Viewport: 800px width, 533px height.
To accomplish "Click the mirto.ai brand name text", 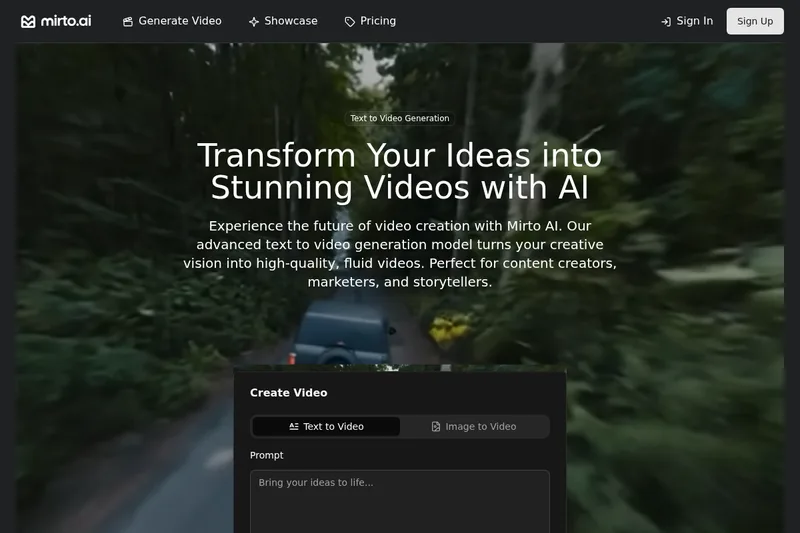I will pos(66,21).
